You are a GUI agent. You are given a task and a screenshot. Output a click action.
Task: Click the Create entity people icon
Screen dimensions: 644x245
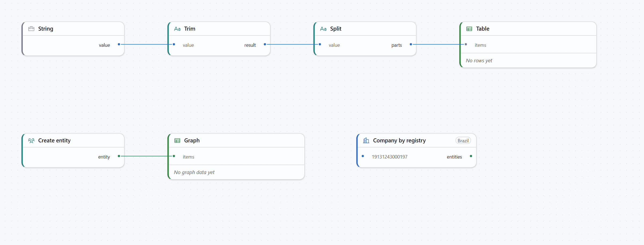(x=31, y=140)
